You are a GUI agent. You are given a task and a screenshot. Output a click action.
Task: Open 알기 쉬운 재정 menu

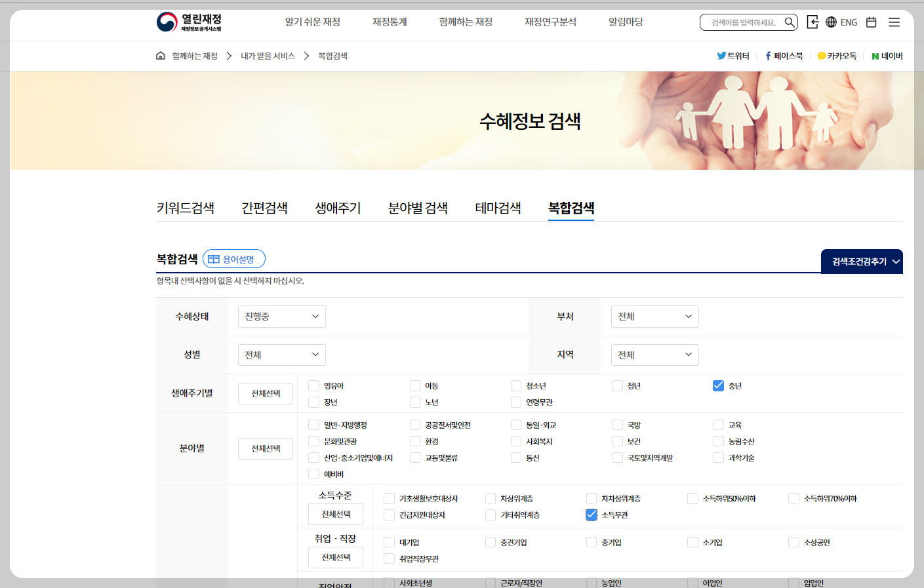[x=312, y=22]
